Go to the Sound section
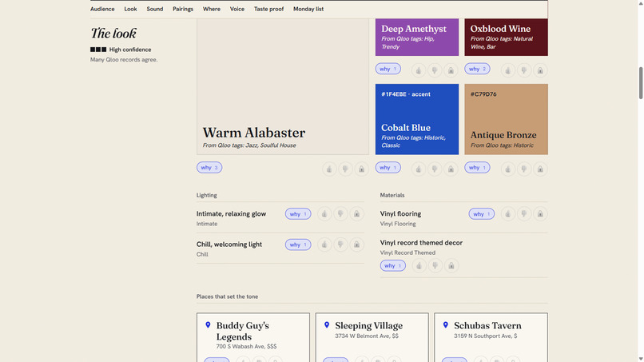The width and height of the screenshot is (644, 362). click(155, 9)
